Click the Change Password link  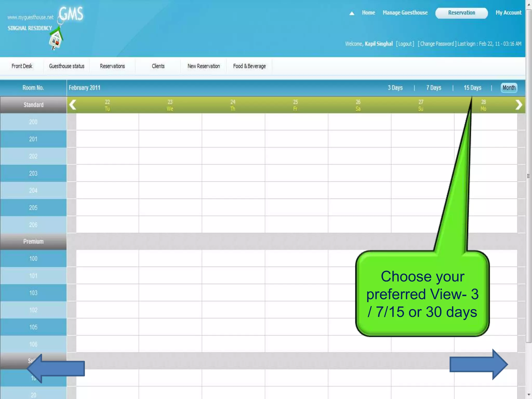[437, 44]
